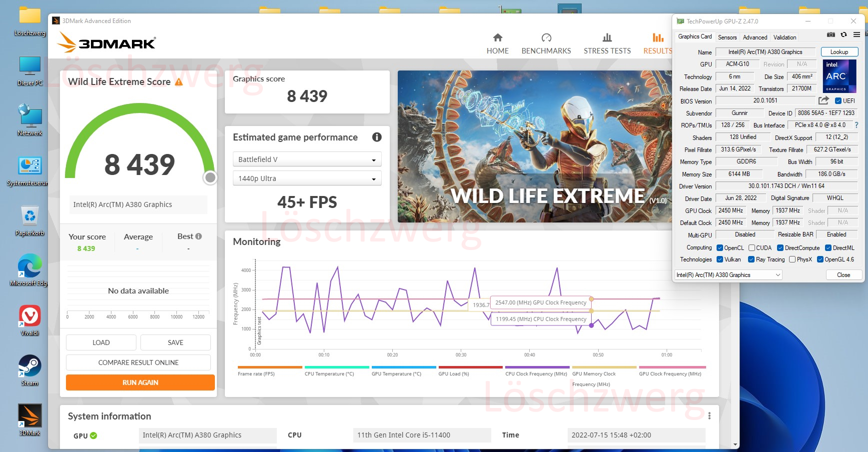The height and width of the screenshot is (452, 868).
Task: Launch Microsoft Edge desktop shortcut
Action: (x=30, y=270)
